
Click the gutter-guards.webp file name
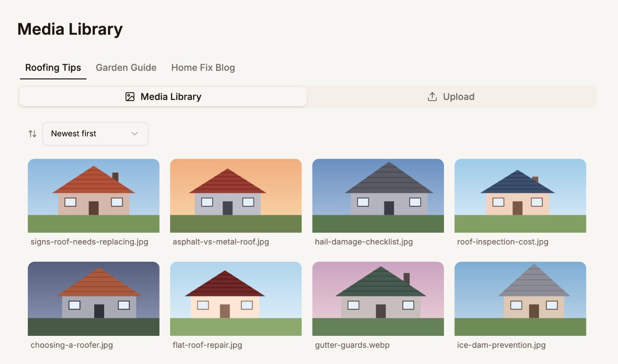pos(352,345)
